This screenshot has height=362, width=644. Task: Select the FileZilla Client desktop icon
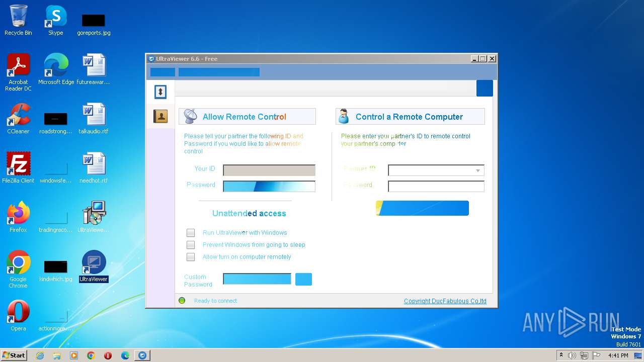[18, 168]
